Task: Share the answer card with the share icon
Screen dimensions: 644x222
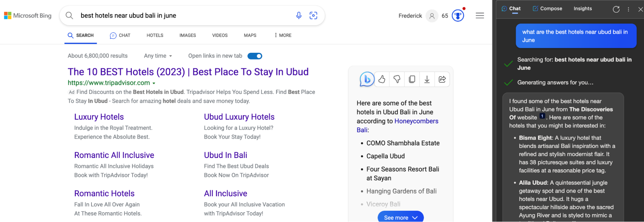Action: pyautogui.click(x=442, y=79)
